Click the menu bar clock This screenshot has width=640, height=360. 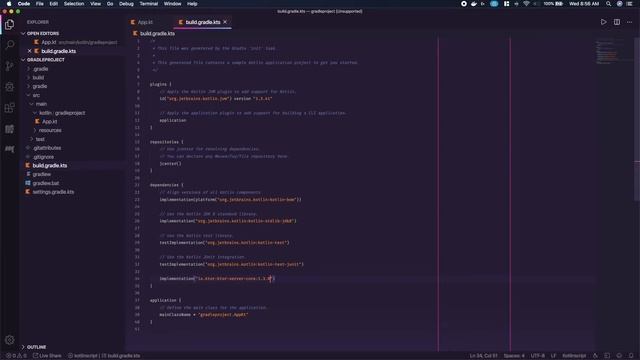tap(584, 4)
